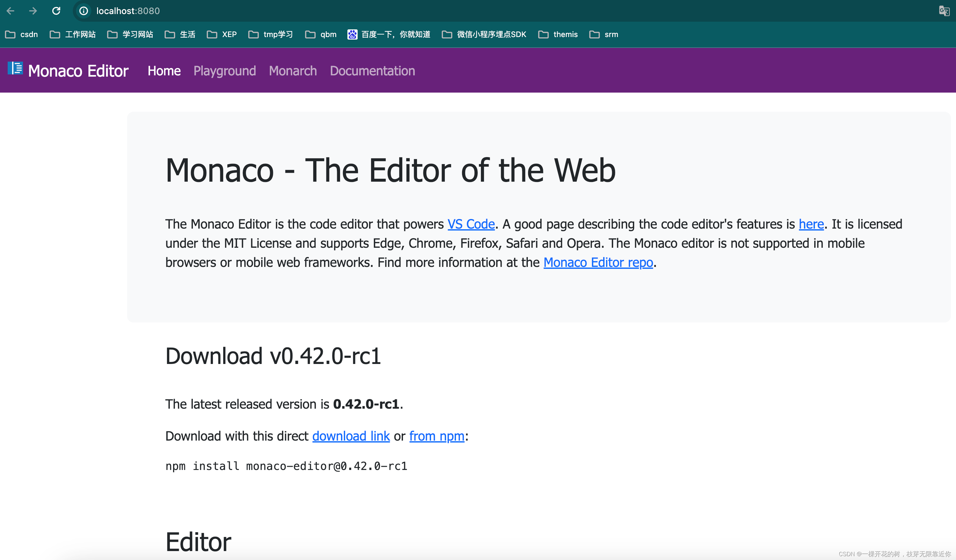Click the npm install monaco-editor command text
The width and height of the screenshot is (956, 560).
click(286, 466)
